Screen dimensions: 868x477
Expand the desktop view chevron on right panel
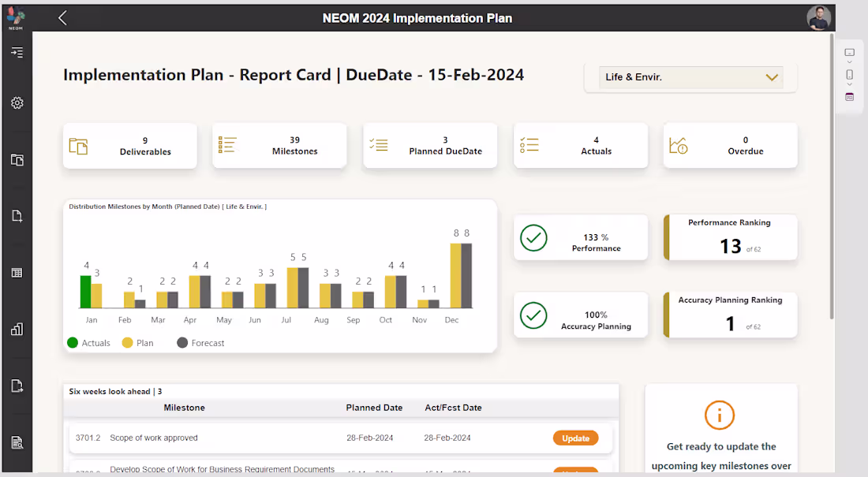pos(849,62)
